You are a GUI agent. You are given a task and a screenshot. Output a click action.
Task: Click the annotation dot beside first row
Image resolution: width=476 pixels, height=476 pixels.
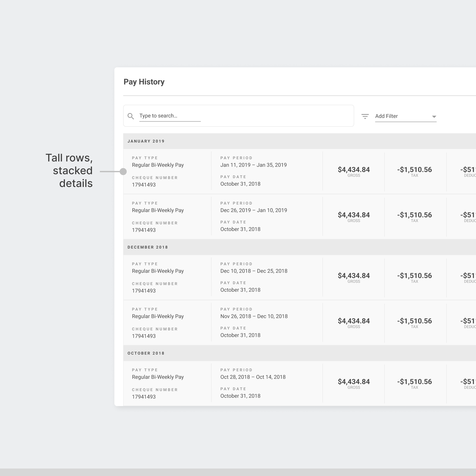[x=123, y=172]
